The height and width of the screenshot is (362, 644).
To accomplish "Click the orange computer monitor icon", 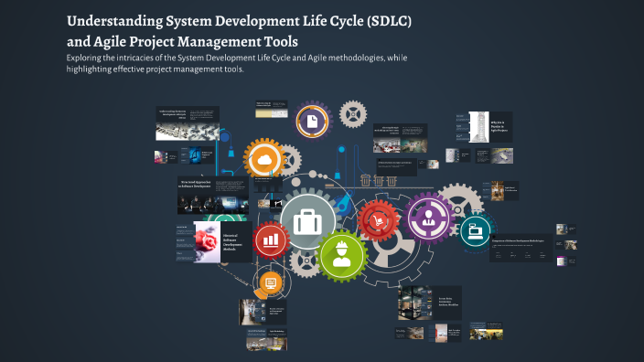I will point(271,282).
